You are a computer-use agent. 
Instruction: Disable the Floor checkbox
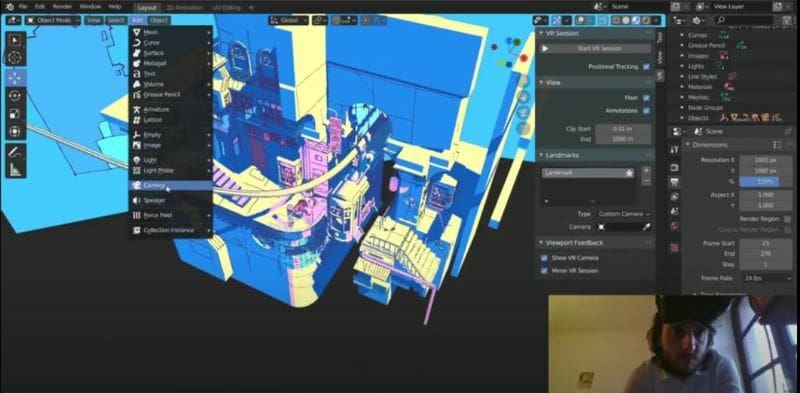(646, 97)
